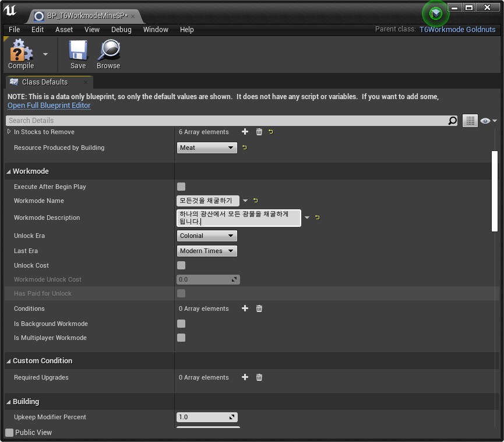Reset Resource Produced by Building to default

pyautogui.click(x=245, y=148)
